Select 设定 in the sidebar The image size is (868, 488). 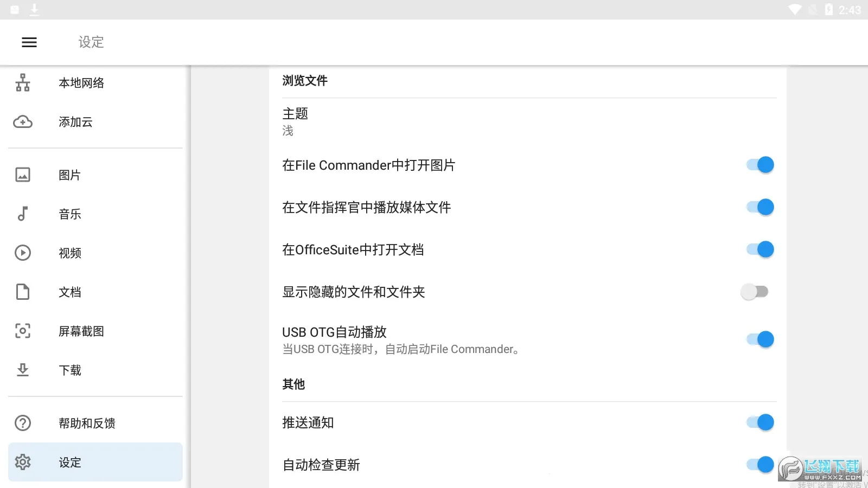(x=70, y=463)
